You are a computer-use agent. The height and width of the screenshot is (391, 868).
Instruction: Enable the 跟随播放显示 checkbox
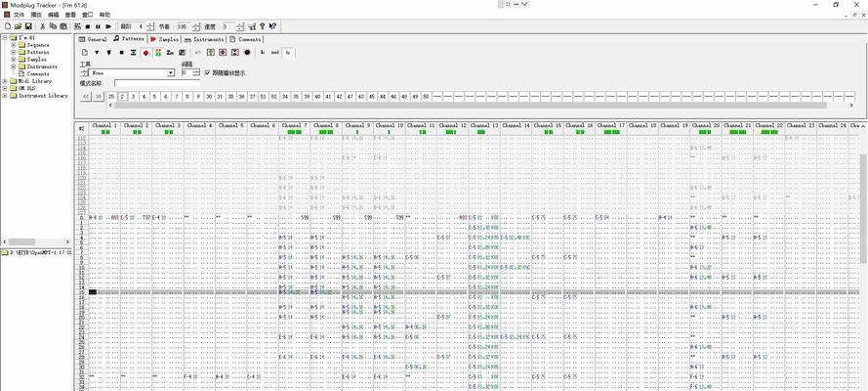click(208, 72)
